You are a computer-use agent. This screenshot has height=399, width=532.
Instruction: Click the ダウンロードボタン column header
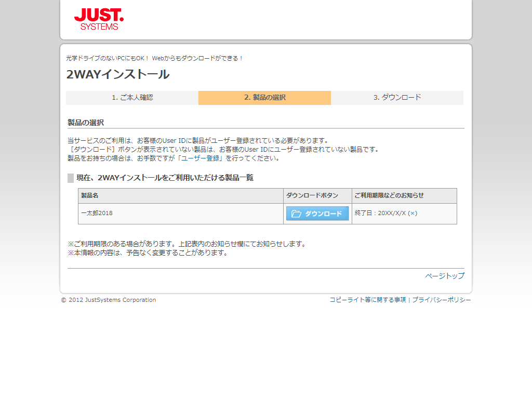317,196
